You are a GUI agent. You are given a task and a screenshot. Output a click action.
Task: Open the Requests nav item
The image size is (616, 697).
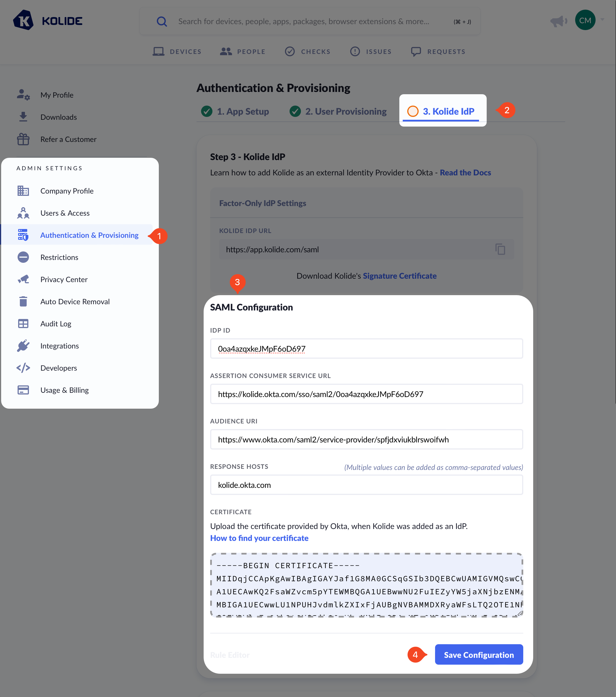[x=438, y=51]
